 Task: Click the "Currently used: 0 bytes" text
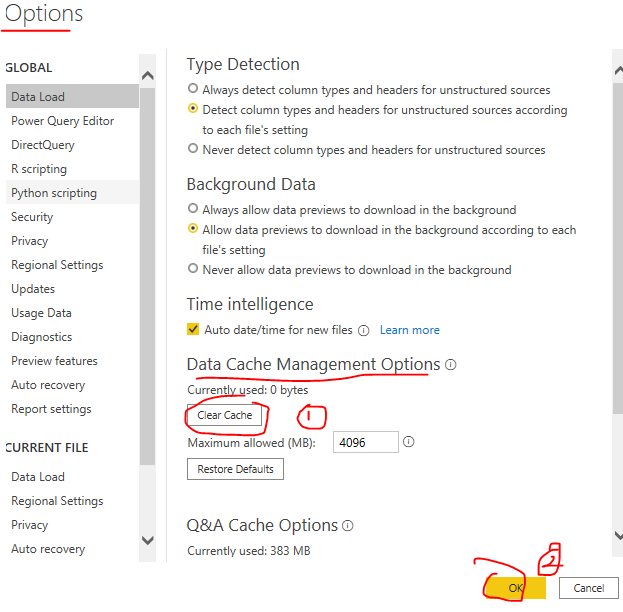click(x=248, y=390)
